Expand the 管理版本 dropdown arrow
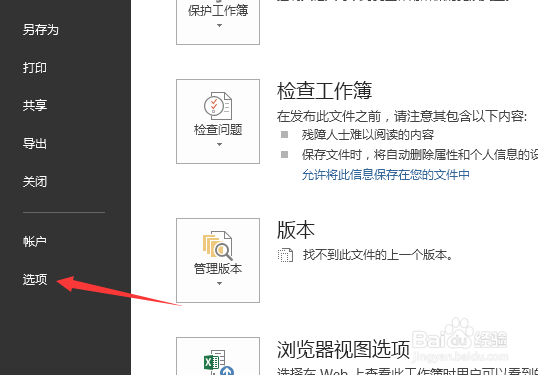 coord(219,283)
